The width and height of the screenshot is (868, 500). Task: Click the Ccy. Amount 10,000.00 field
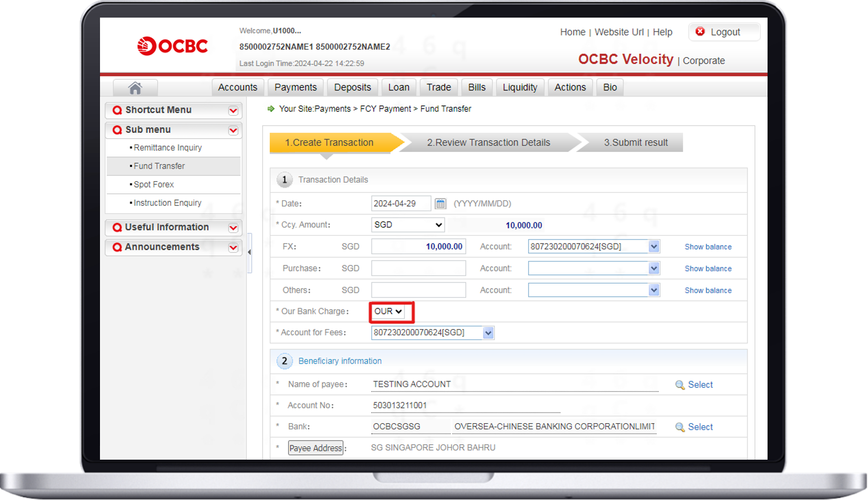tap(495, 225)
